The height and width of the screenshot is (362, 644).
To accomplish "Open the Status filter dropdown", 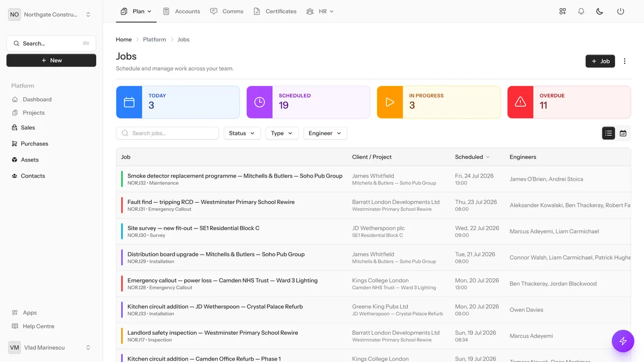I will (242, 133).
